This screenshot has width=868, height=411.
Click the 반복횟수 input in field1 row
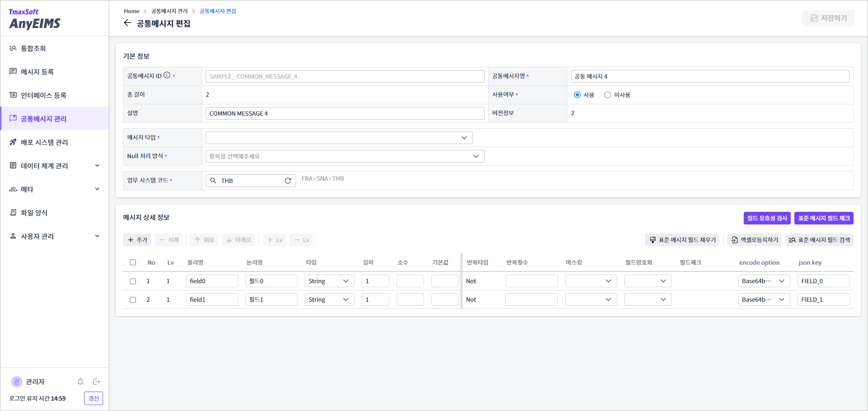[x=532, y=299]
